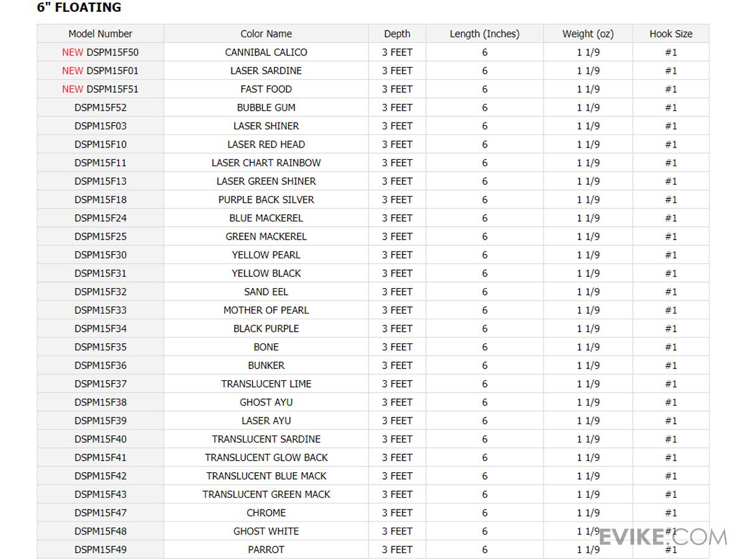Click the Hook Size column header

(670, 34)
